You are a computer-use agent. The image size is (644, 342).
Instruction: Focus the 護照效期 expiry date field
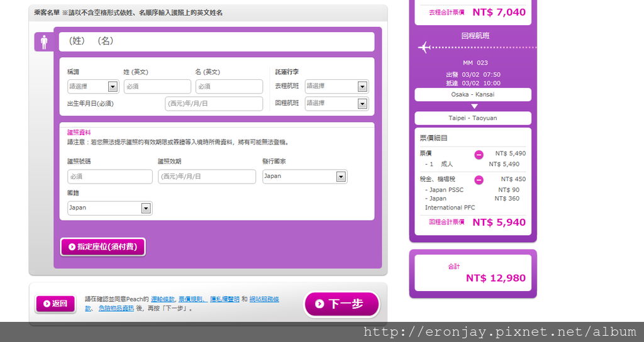click(206, 177)
